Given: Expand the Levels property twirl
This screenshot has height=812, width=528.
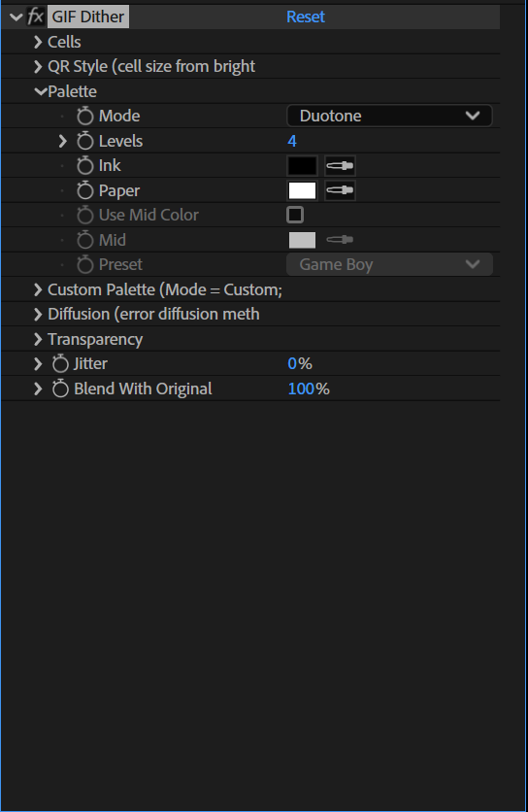Looking at the screenshot, I should click(63, 141).
